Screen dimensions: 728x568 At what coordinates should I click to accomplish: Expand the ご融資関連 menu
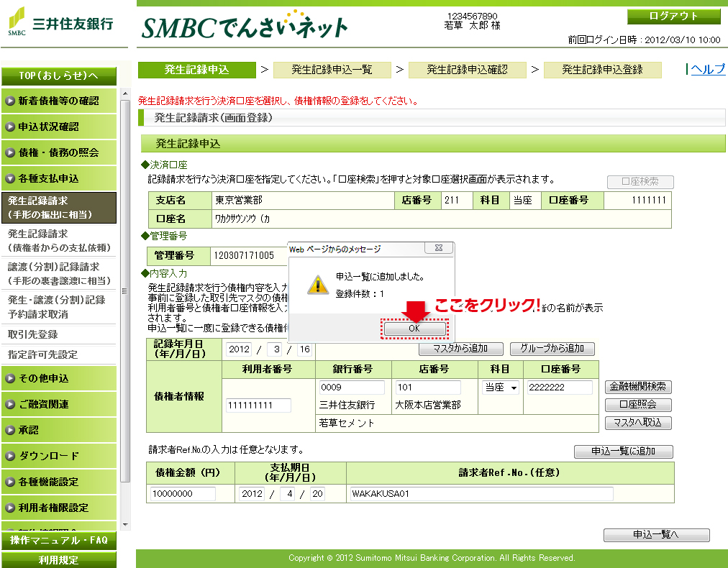click(59, 404)
